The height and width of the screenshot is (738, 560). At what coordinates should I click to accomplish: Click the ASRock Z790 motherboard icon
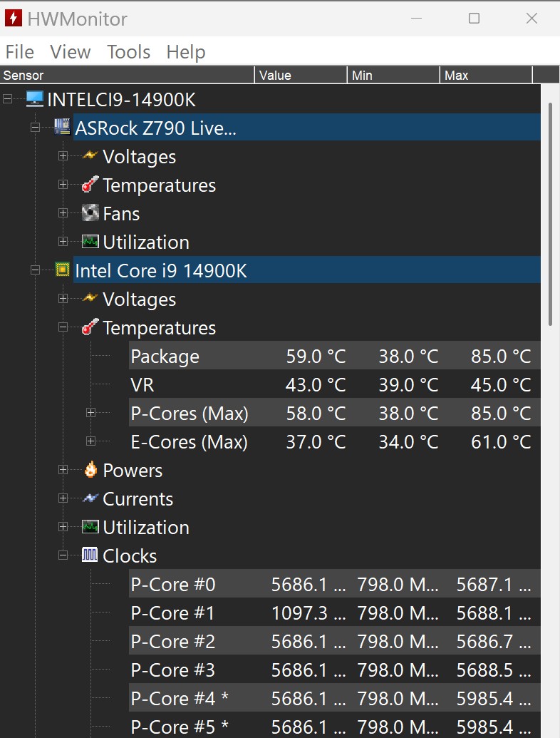click(63, 127)
